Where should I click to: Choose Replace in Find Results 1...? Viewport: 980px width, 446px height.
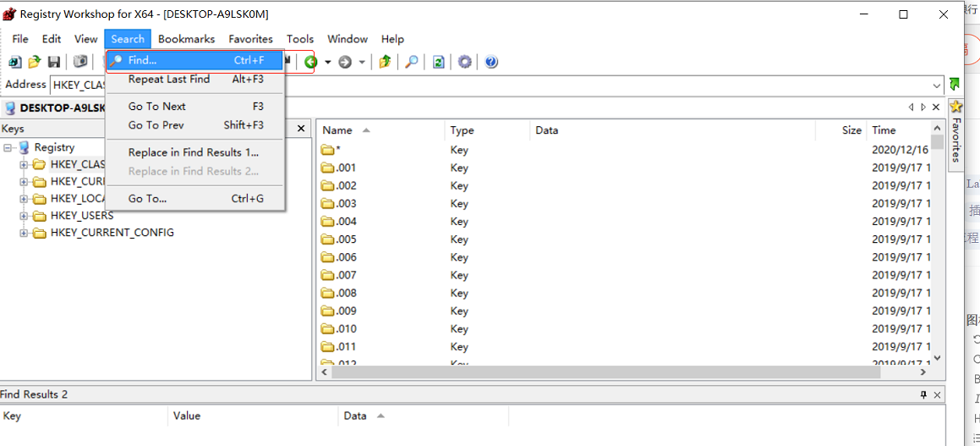click(x=195, y=152)
